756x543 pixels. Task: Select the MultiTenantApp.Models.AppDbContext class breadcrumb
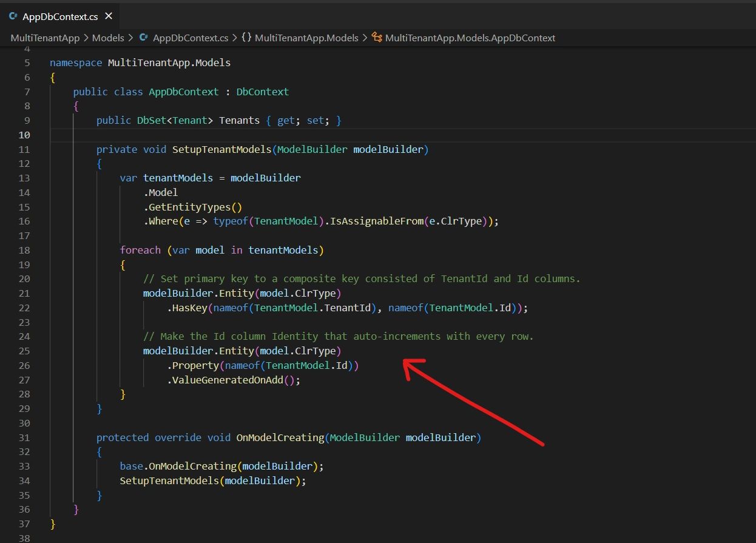coord(470,38)
